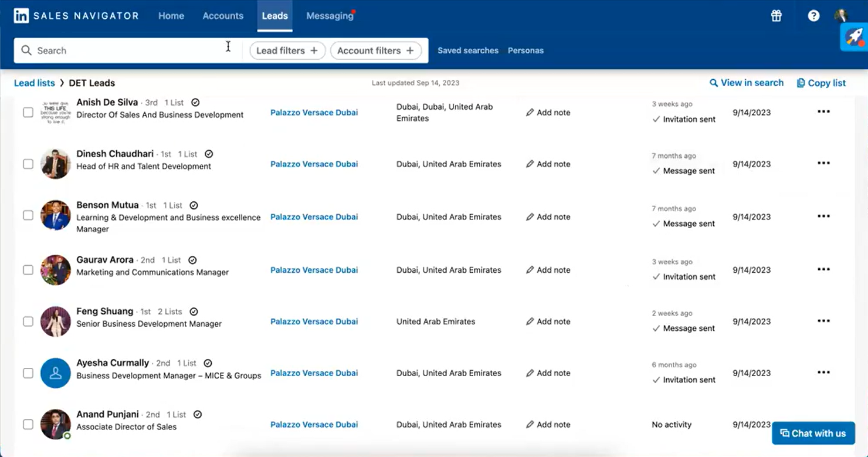This screenshot has width=868, height=457.
Task: Open more actions for Feng Shuang
Action: point(823,321)
